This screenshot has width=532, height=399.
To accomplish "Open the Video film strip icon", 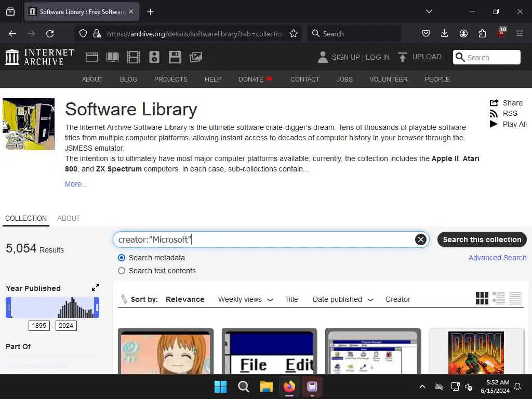I will [134, 57].
